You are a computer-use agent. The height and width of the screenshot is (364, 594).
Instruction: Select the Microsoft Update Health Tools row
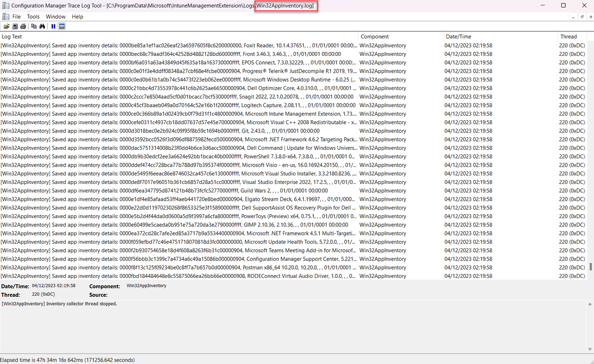[x=294, y=242]
